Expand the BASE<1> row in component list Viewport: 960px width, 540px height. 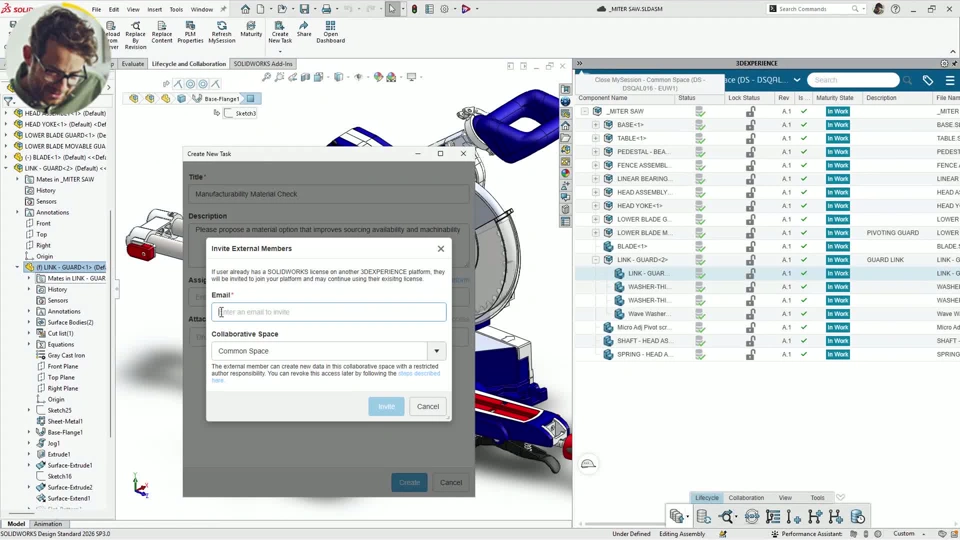coord(595,125)
